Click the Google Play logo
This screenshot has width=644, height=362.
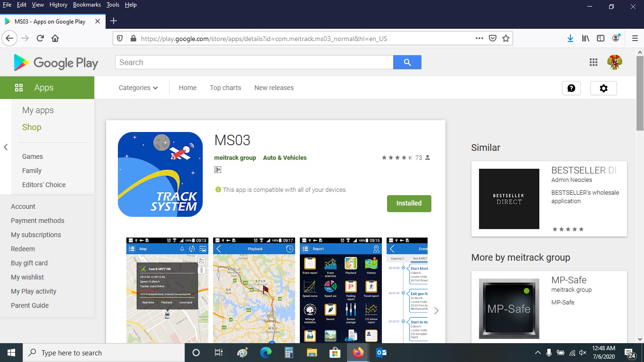(56, 63)
